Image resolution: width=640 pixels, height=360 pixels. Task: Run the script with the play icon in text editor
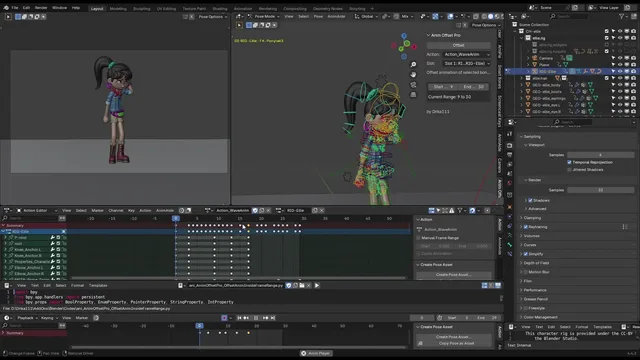coord(317,286)
